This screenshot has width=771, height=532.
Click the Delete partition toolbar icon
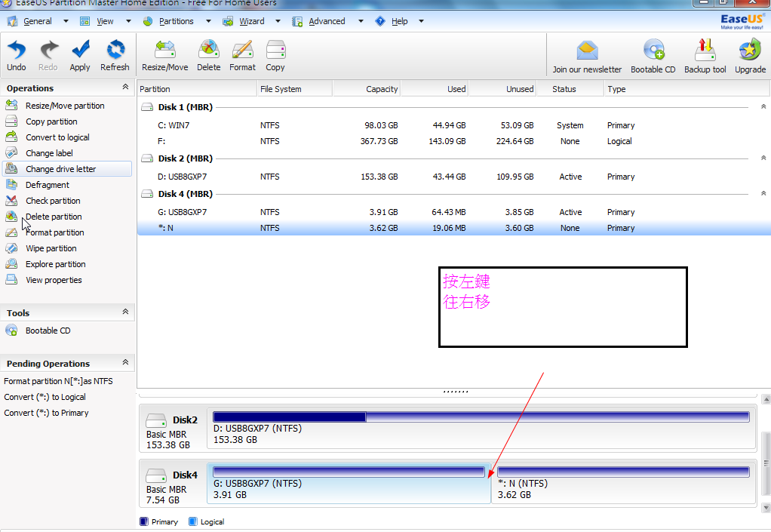[208, 55]
